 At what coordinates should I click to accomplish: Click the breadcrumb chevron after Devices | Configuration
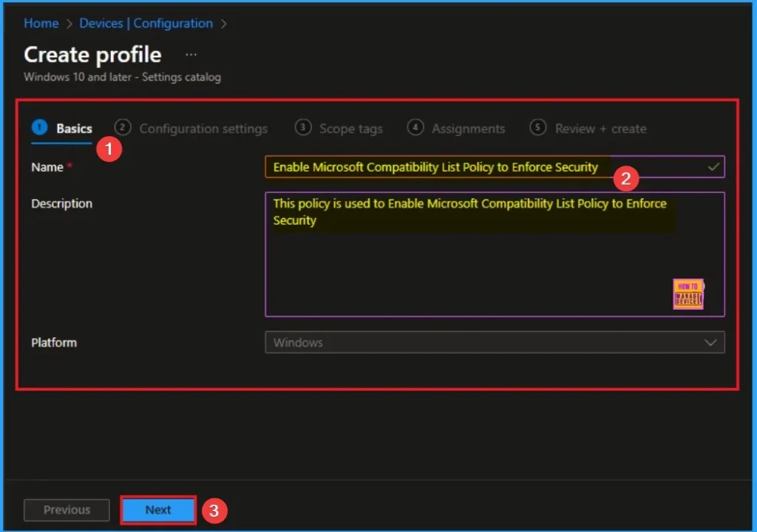point(223,24)
